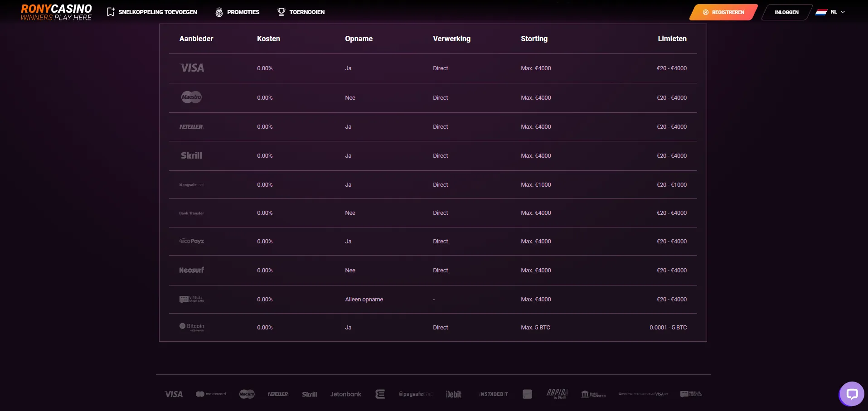Click '€20 - €4000' in the Maestro row
Image resolution: width=868 pixels, height=411 pixels.
[x=672, y=98]
